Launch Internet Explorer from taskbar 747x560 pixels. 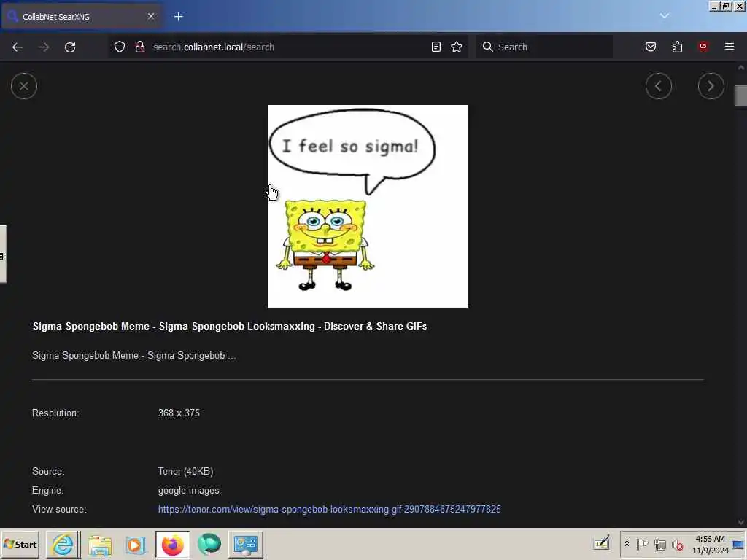click(63, 544)
